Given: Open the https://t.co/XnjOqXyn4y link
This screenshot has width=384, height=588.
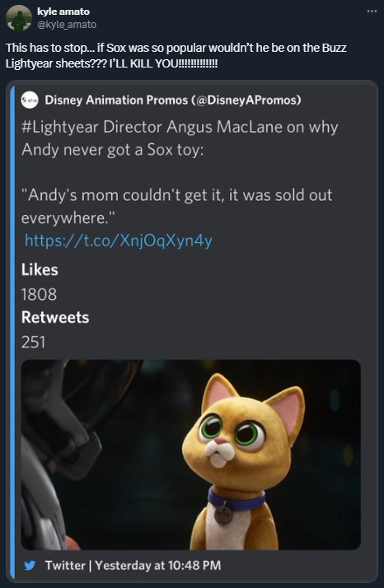Looking at the screenshot, I should pyautogui.click(x=119, y=240).
